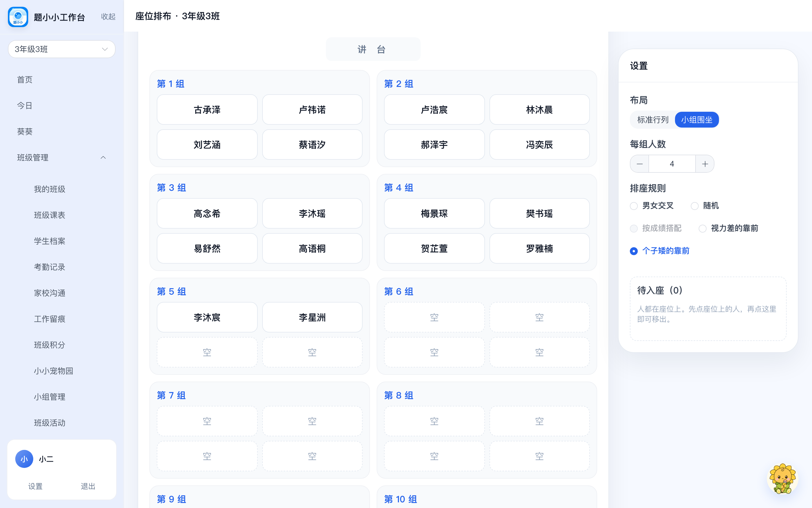The image size is (812, 508).
Task: Collapse the sidebar with 收起
Action: click(x=108, y=17)
